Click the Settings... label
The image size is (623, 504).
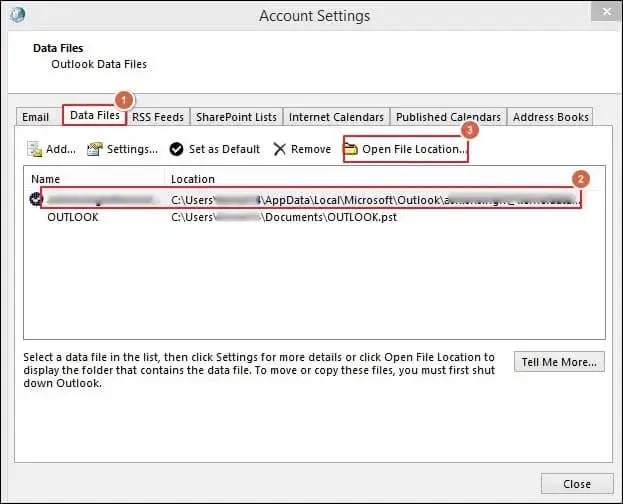(132, 149)
